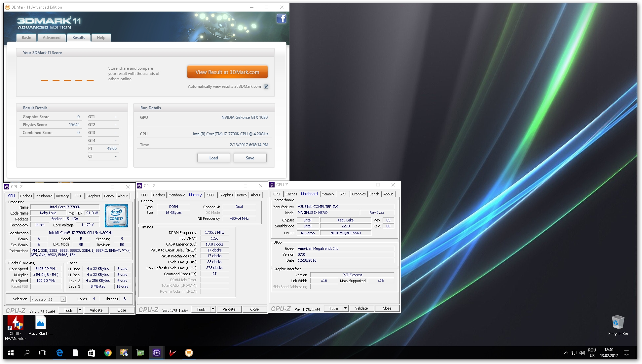Open About tab in CPU-Z Mainboard window
Viewport: 642px width, 364px height.
[388, 194]
